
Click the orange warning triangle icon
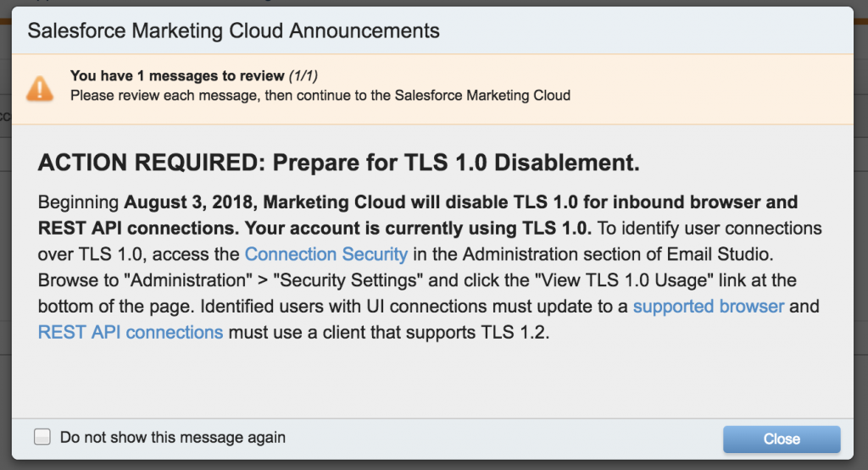[40, 89]
